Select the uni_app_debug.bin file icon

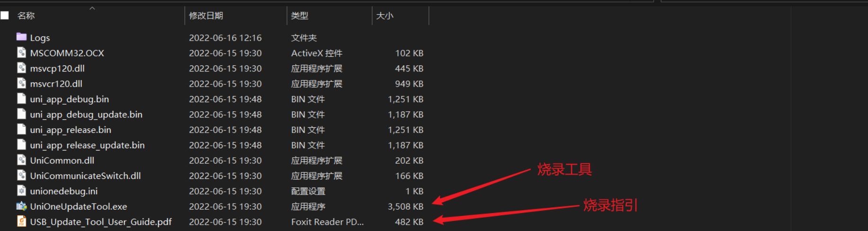[x=21, y=98]
